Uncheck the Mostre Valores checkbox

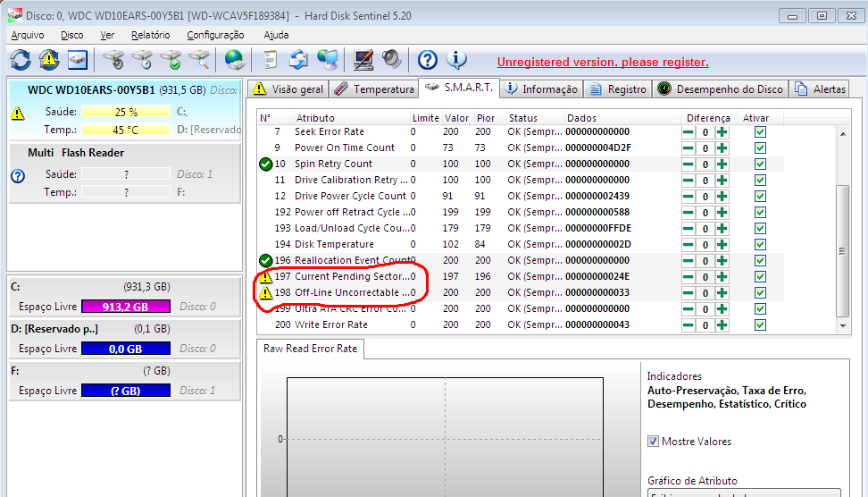[x=653, y=442]
